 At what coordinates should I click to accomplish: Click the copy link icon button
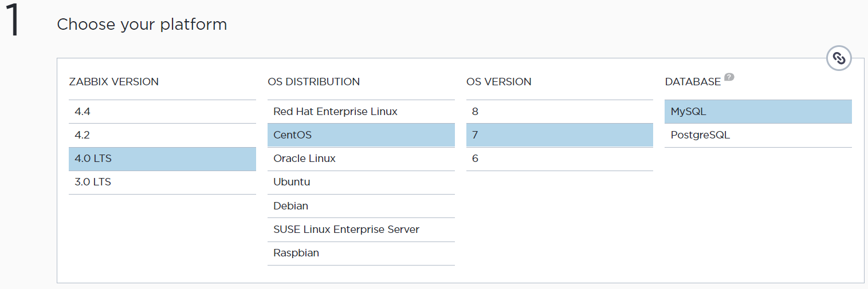839,58
